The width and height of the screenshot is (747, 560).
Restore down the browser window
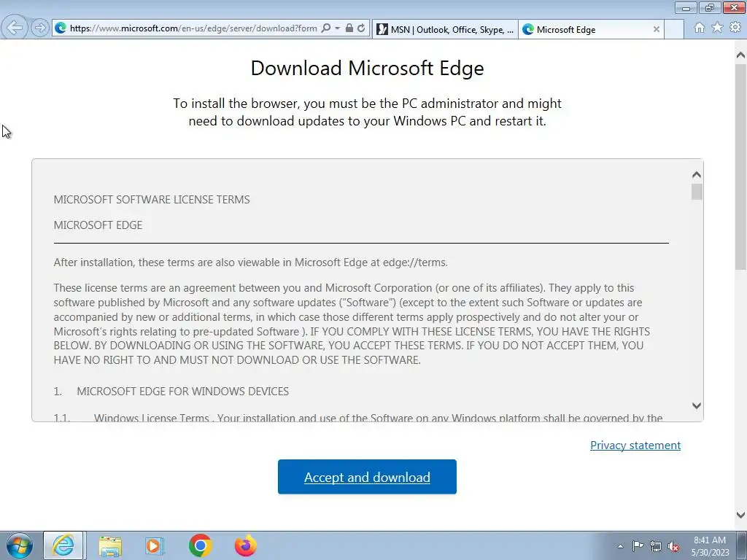click(709, 8)
